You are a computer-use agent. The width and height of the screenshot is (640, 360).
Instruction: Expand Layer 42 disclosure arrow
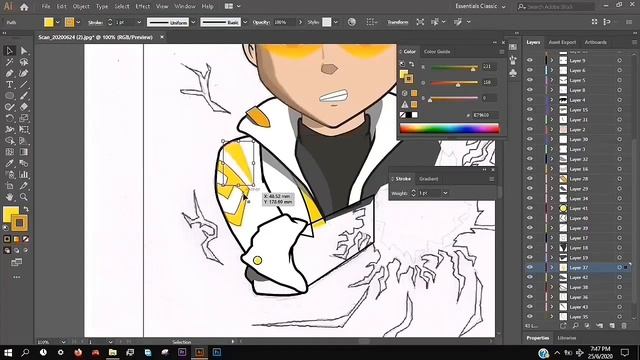(x=552, y=277)
